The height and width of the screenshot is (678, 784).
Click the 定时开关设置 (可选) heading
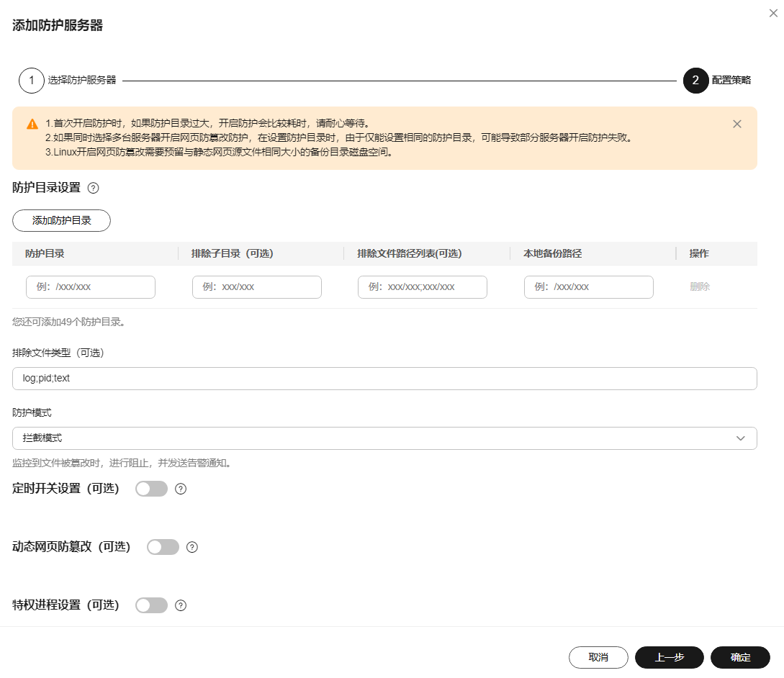66,489
